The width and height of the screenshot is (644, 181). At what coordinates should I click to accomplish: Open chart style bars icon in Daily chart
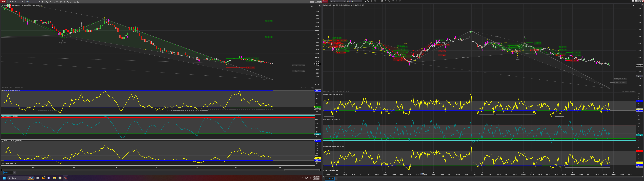[43, 2]
